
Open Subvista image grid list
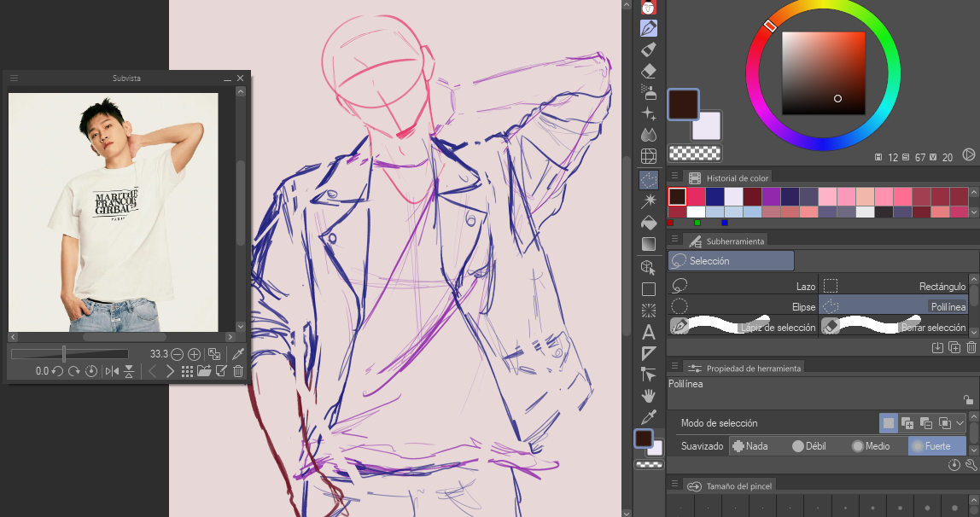tap(186, 371)
